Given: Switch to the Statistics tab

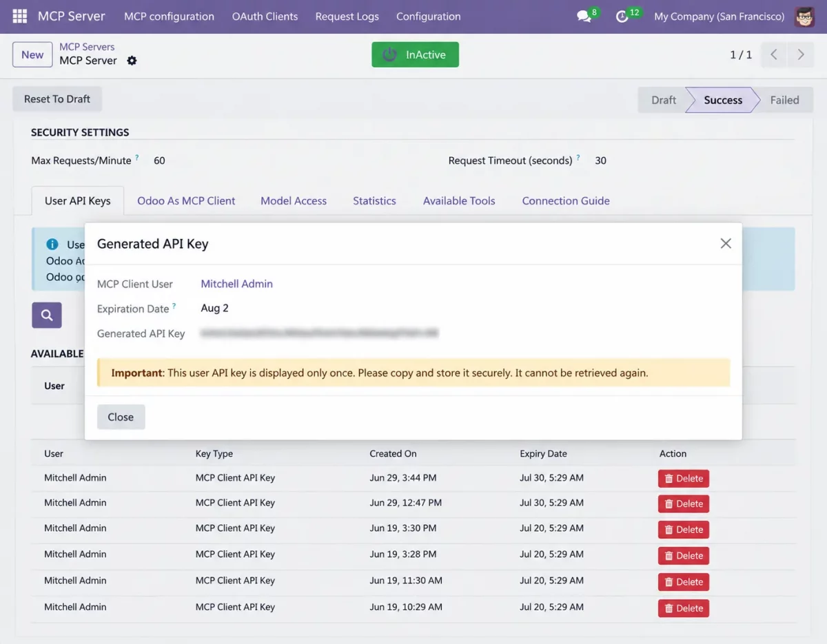Looking at the screenshot, I should pos(374,200).
